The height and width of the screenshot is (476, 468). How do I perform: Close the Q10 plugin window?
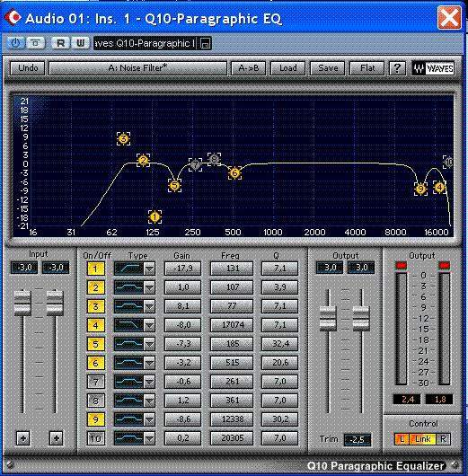click(x=449, y=17)
